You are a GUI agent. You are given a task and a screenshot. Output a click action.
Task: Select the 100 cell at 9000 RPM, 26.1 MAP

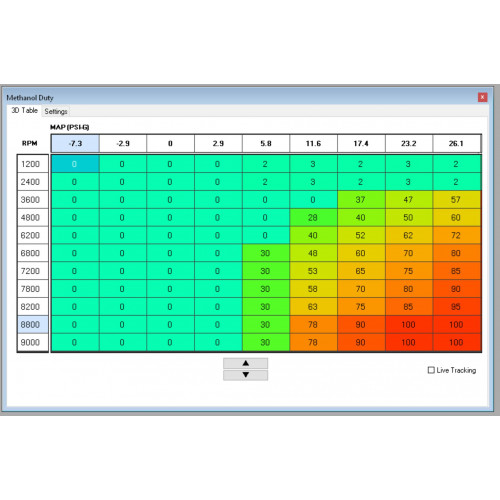pos(456,342)
